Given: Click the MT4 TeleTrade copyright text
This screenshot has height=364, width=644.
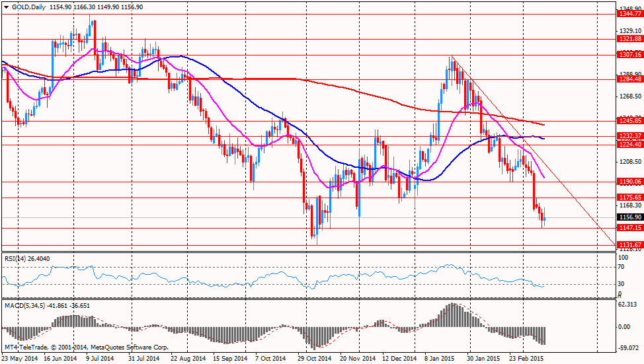Looking at the screenshot, I should point(86,347).
